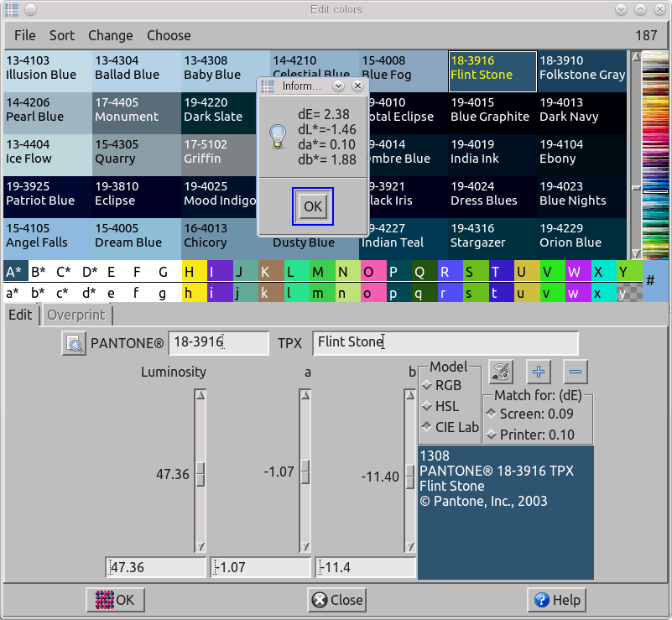Viewport: 672px width, 620px height.
Task: Select the 13-4404 Ice Flow swatch
Action: 48,155
